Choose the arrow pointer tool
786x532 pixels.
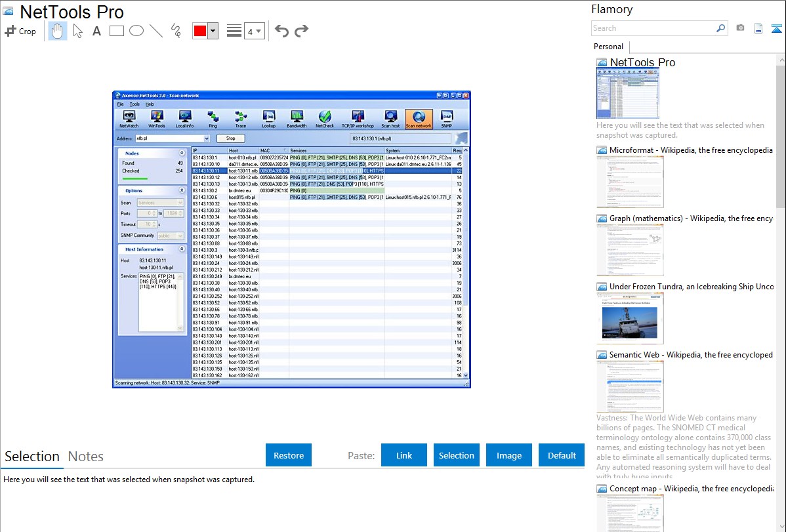(x=77, y=31)
